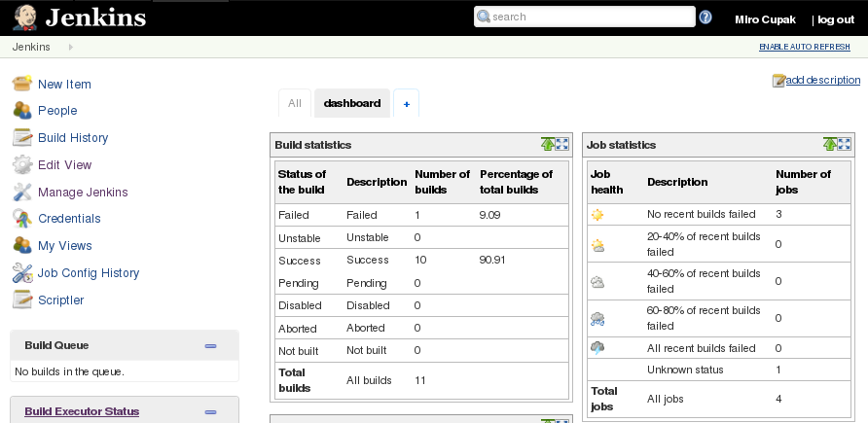Click the Build Executor Status heading link
The width and height of the screenshot is (868, 423).
click(x=82, y=411)
